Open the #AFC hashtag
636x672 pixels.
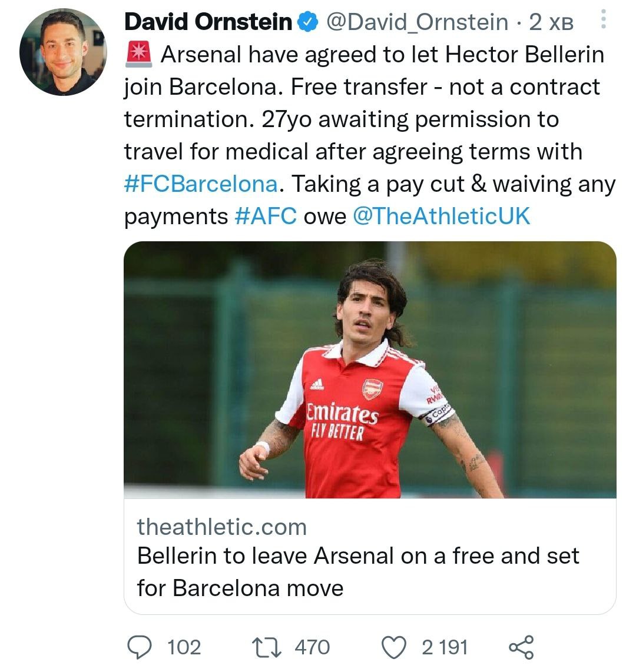pyautogui.click(x=266, y=217)
